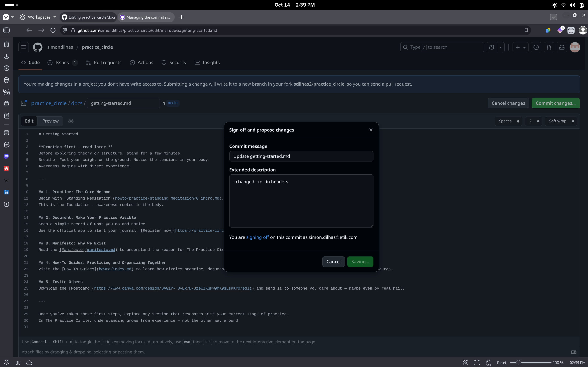This screenshot has height=367, width=588.
Task: Click Cancel in the commit dialog
Action: coord(333,261)
